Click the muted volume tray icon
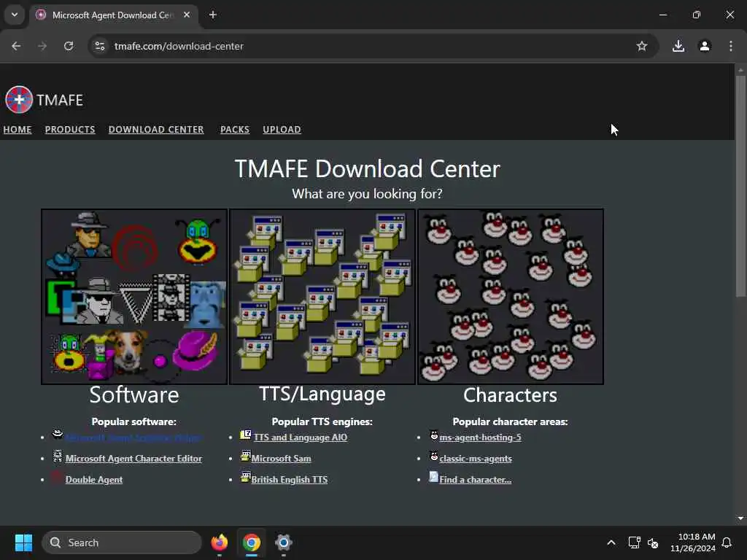747x560 pixels. pos(653,542)
